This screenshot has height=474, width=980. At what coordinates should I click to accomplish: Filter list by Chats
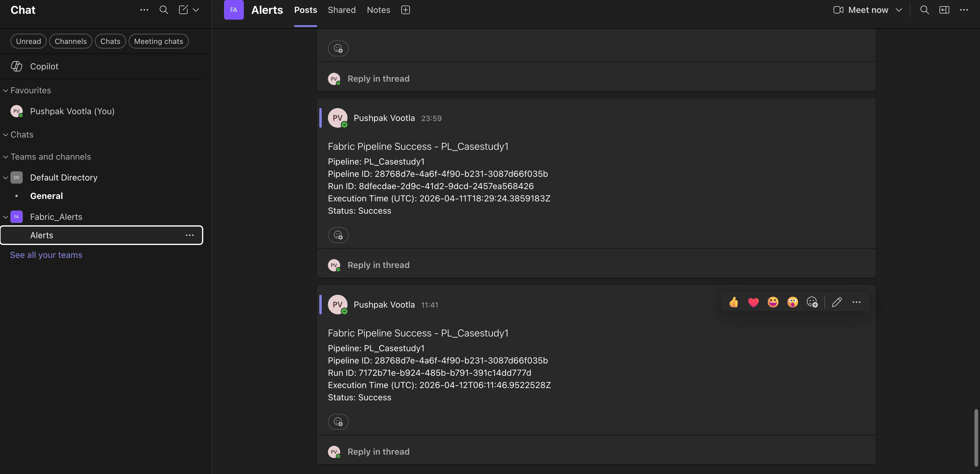(110, 41)
